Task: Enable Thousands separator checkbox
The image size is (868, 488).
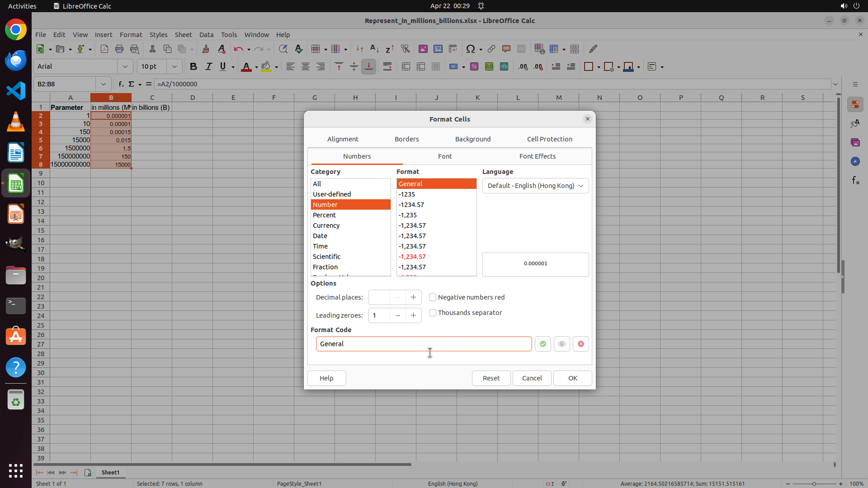Action: [x=433, y=313]
